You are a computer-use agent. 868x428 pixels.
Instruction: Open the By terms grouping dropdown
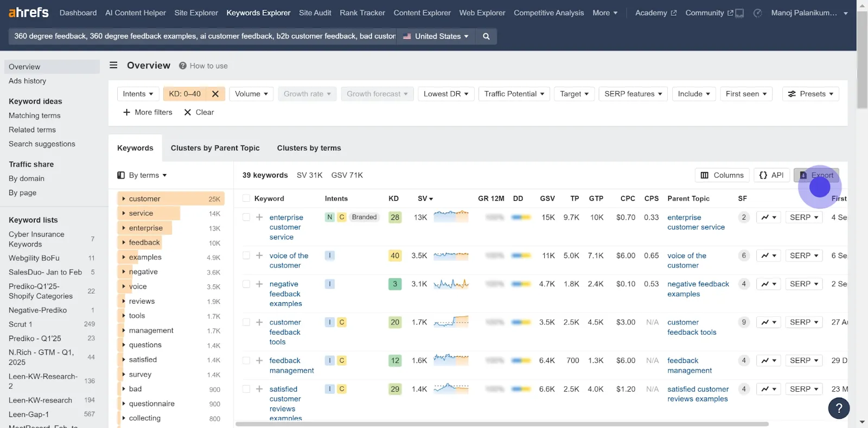(x=142, y=175)
